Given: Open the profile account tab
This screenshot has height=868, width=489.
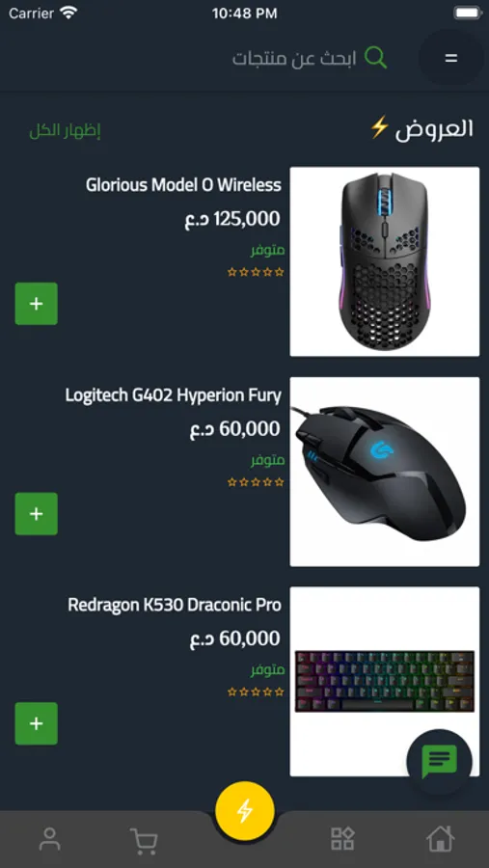Looking at the screenshot, I should tap(49, 839).
